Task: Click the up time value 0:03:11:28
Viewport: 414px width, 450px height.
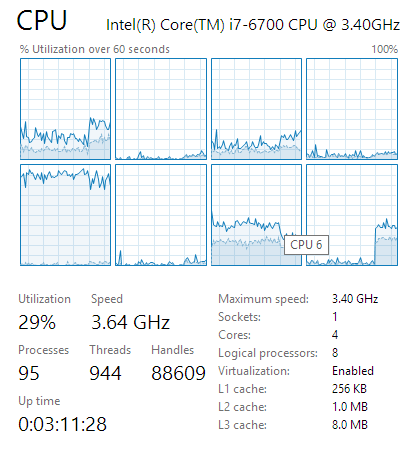Action: coord(63,424)
